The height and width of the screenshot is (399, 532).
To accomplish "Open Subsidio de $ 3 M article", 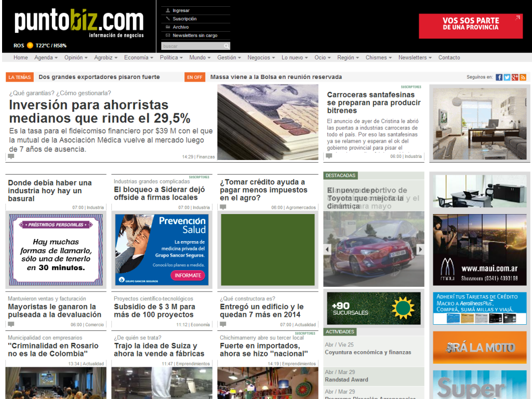I will coord(154,311).
